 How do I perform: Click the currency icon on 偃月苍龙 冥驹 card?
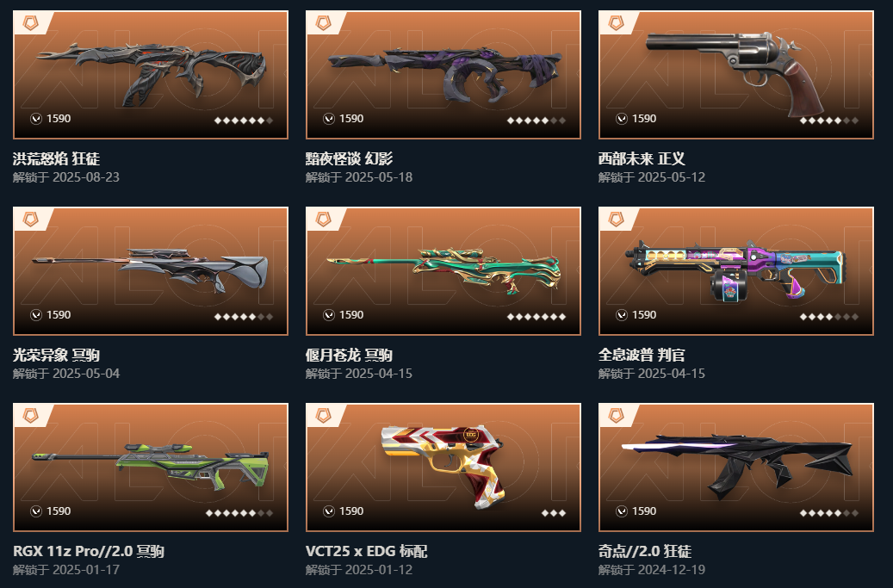(329, 315)
